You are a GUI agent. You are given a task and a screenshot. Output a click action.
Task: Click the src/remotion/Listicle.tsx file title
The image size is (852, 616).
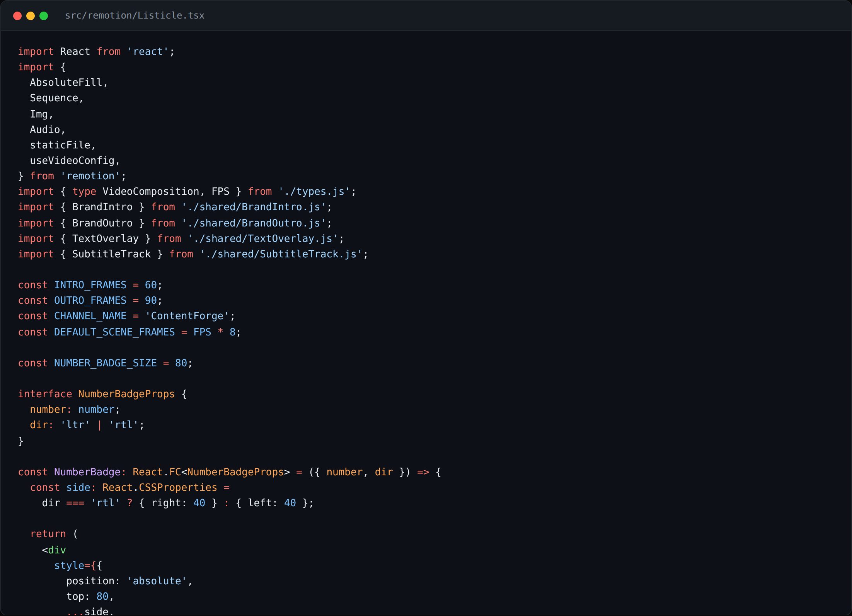pos(135,15)
